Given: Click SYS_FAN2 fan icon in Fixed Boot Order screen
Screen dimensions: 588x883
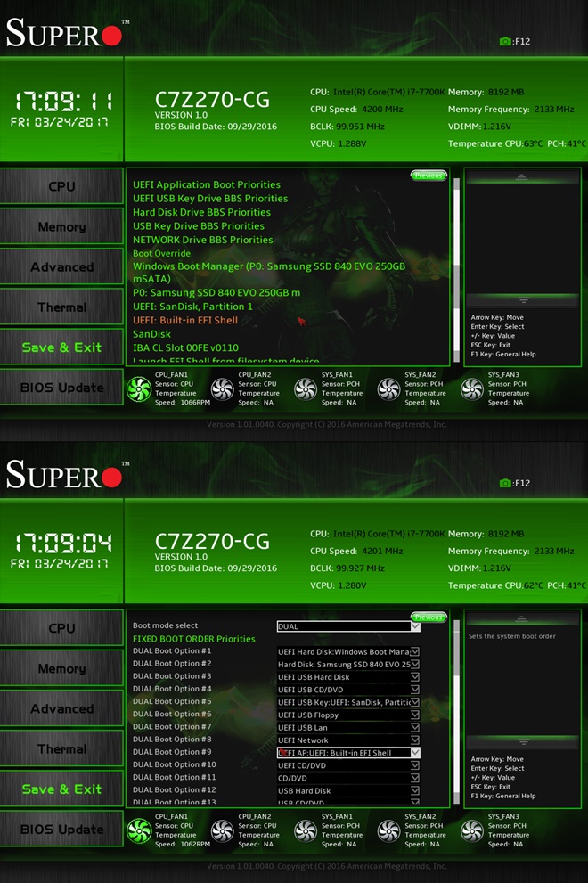Looking at the screenshot, I should (x=388, y=830).
